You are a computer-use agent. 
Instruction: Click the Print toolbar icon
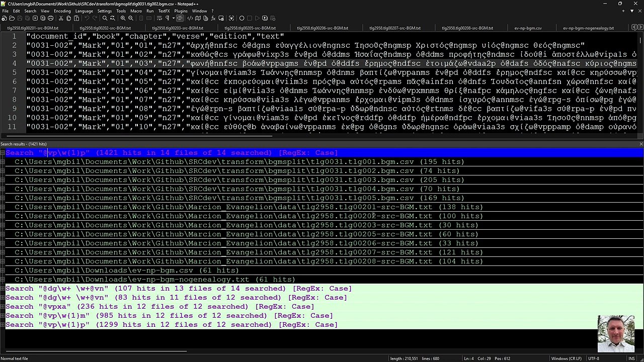[50, 18]
